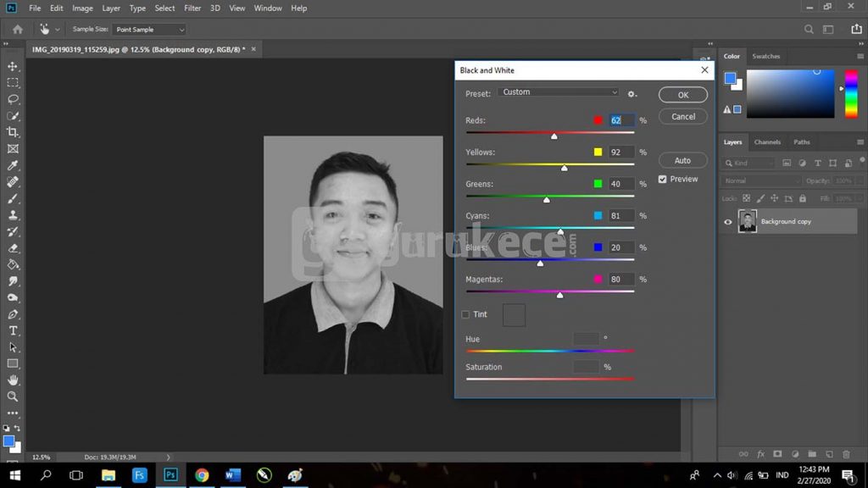Open the Window menu
The width and height of the screenshot is (868, 488).
point(268,8)
